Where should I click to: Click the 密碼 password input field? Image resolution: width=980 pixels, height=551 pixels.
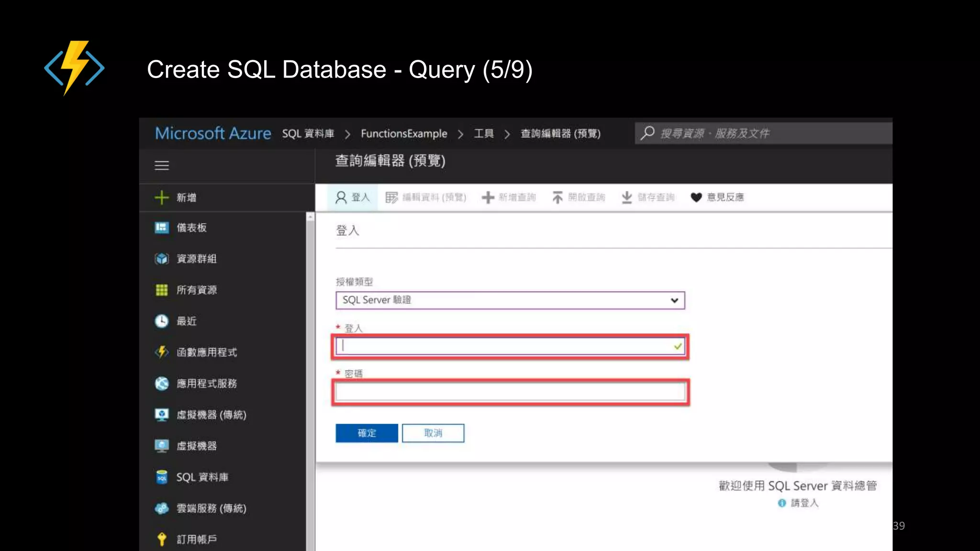(510, 392)
